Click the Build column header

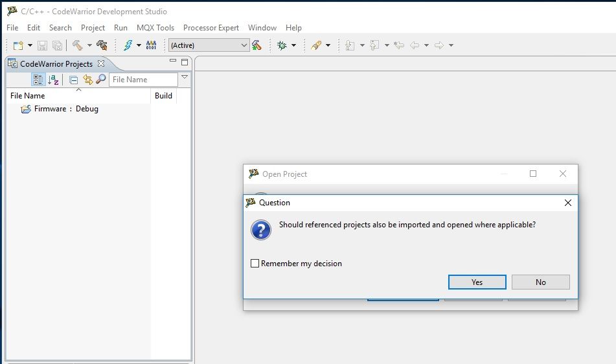point(163,96)
